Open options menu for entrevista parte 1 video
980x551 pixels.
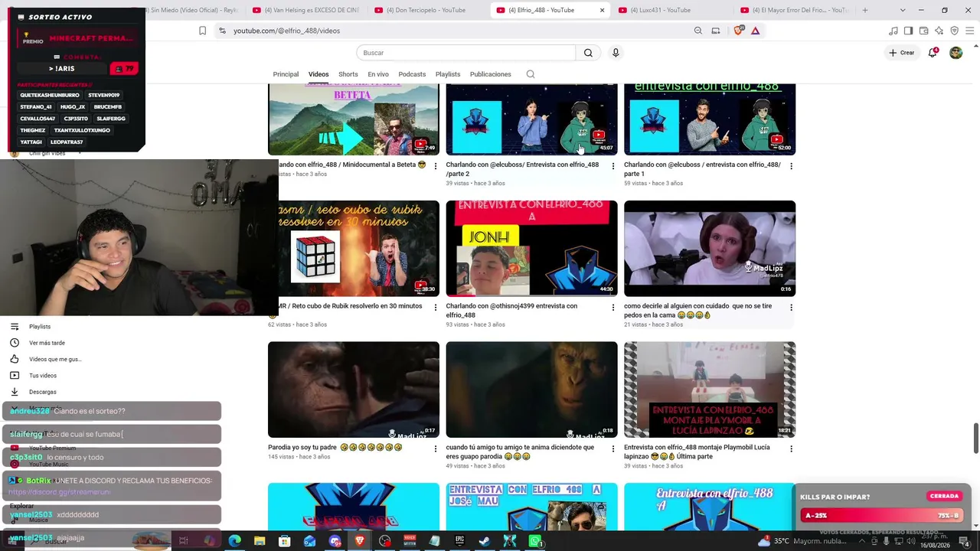[791, 166]
